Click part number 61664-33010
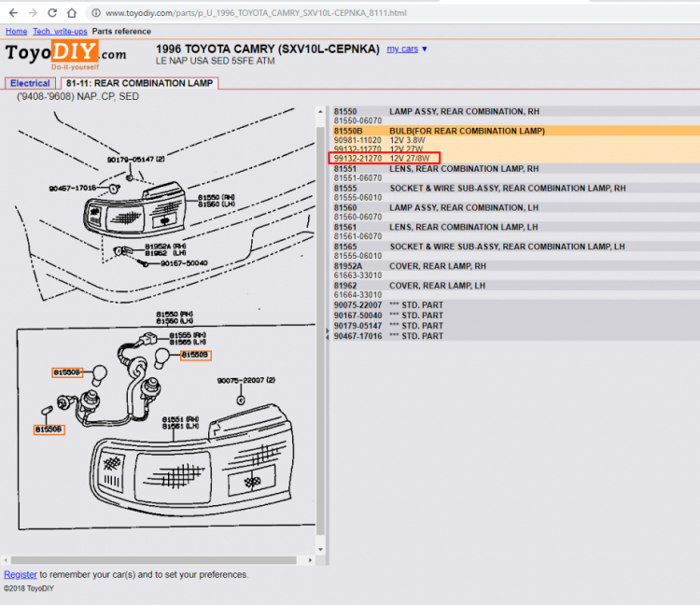Image resolution: width=700 pixels, height=605 pixels. tap(357, 295)
